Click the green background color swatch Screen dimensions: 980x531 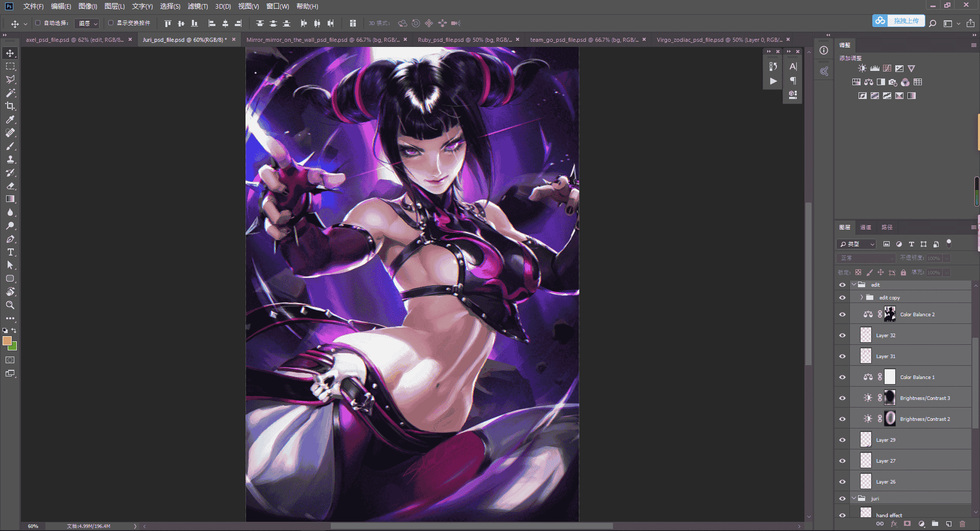coord(13,347)
